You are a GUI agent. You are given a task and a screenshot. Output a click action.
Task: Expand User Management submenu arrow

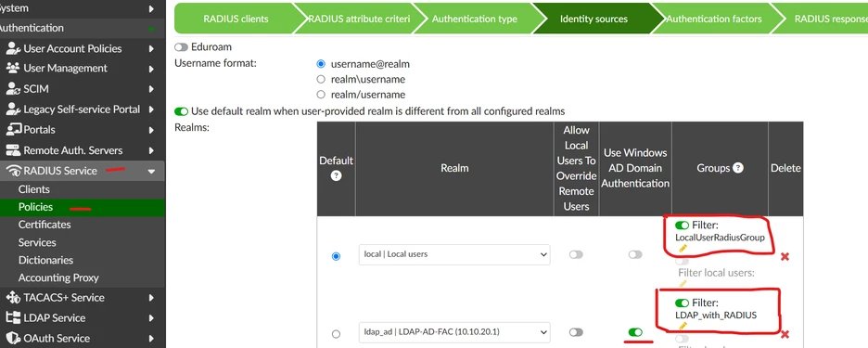tap(151, 69)
